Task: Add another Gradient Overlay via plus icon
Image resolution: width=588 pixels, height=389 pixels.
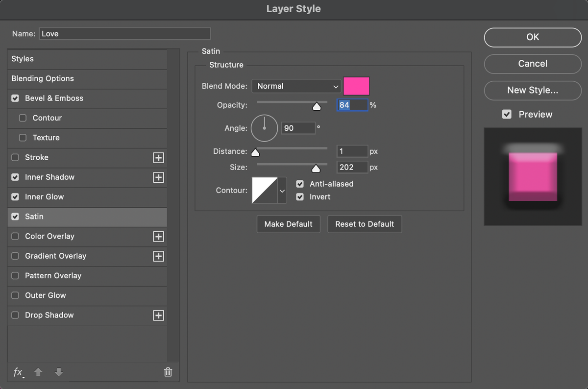Action: pyautogui.click(x=158, y=256)
